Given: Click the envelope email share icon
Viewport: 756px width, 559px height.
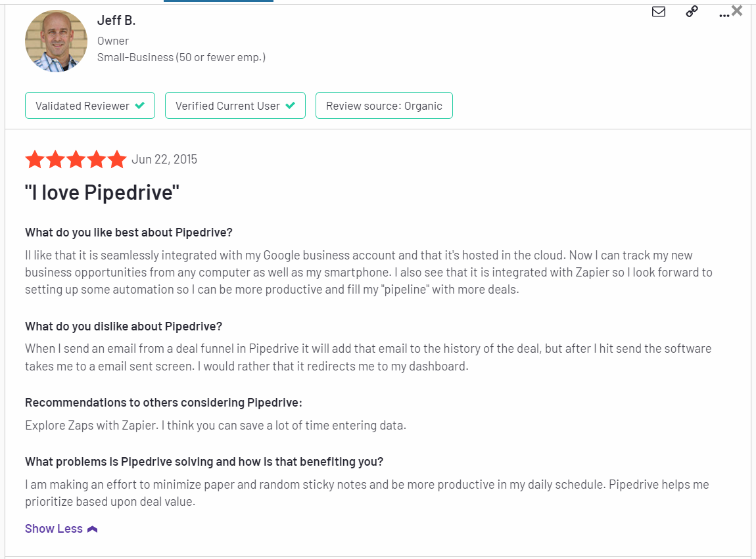Looking at the screenshot, I should pos(658,12).
